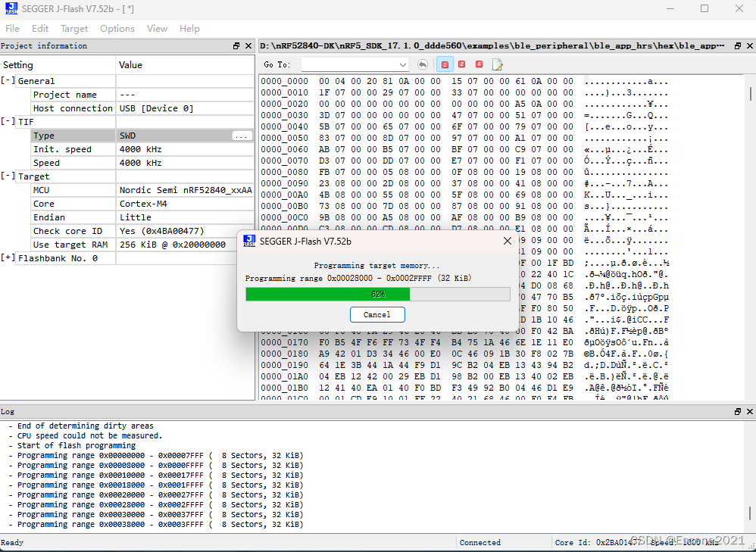Screen dimensions: 756x552
Task: Collapse the TIF settings group
Action: 8,121
